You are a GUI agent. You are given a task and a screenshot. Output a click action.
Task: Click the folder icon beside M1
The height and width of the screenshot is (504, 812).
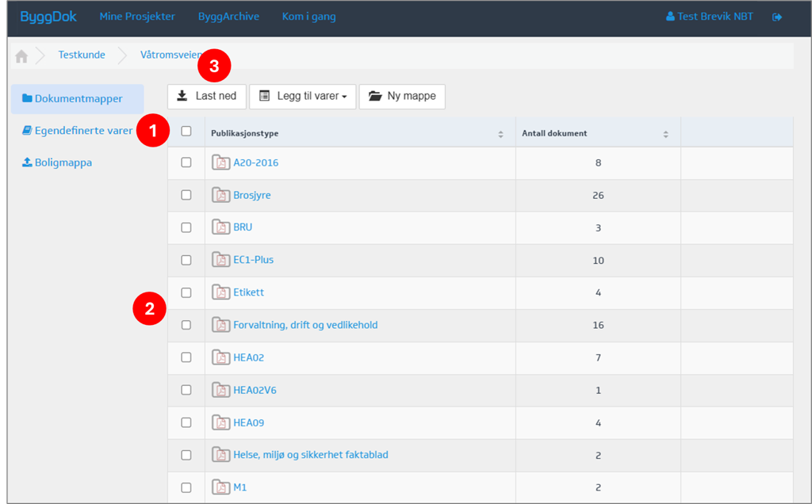coord(220,487)
